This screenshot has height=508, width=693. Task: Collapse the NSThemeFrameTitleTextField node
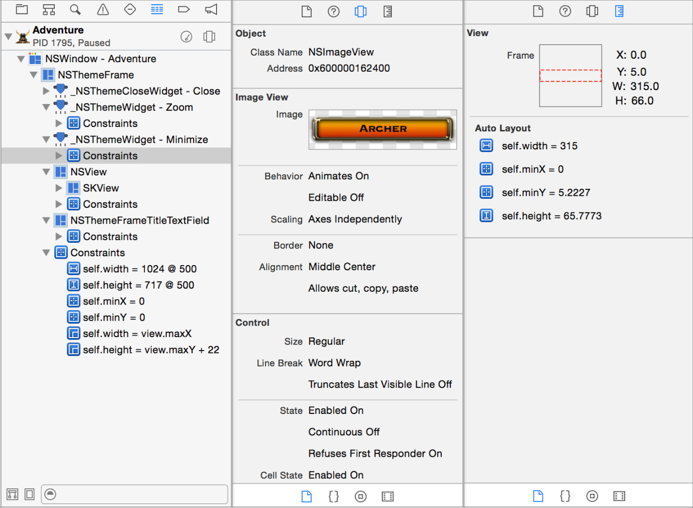coord(46,220)
